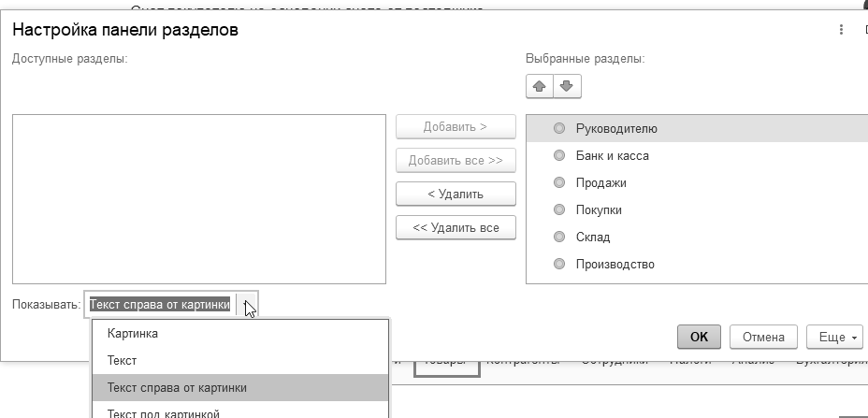The height and width of the screenshot is (418, 868).
Task: Click the move down arrow button
Action: 566,86
